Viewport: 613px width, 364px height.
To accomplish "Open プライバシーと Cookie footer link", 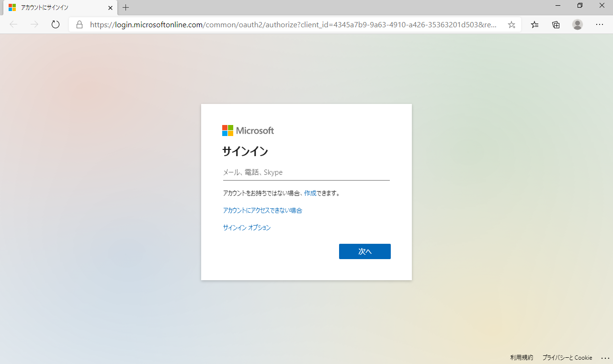I will tap(567, 358).
